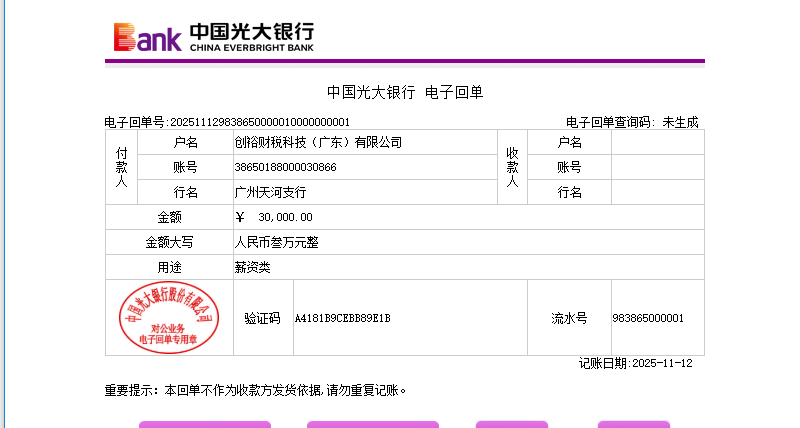Select the electronic receipt number text
This screenshot has width=800, height=428.
[x=227, y=122]
